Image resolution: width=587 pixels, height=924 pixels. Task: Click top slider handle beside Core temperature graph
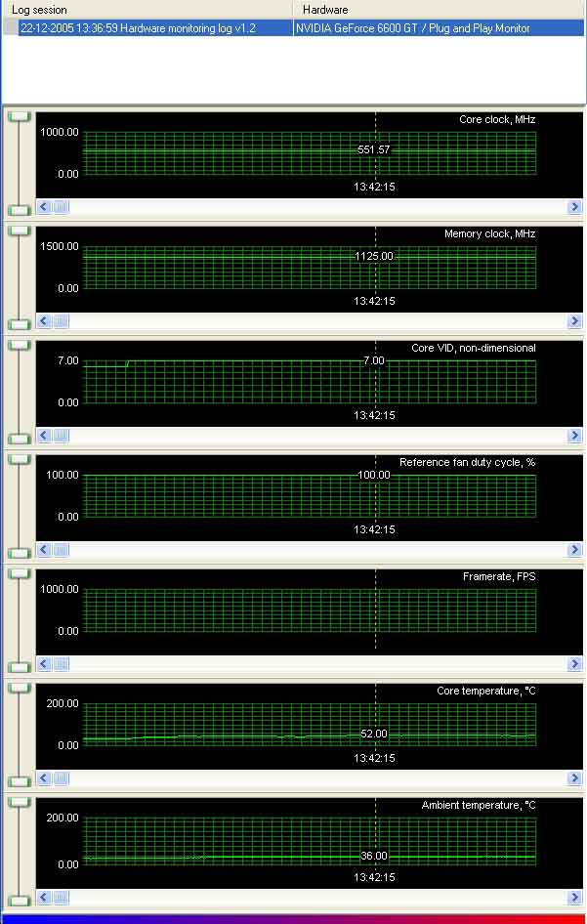[x=20, y=689]
